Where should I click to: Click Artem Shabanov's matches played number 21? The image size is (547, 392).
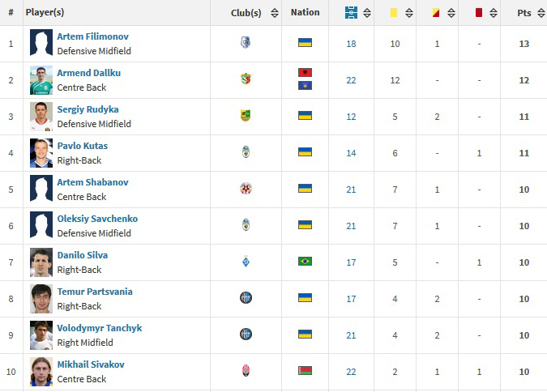coord(351,189)
